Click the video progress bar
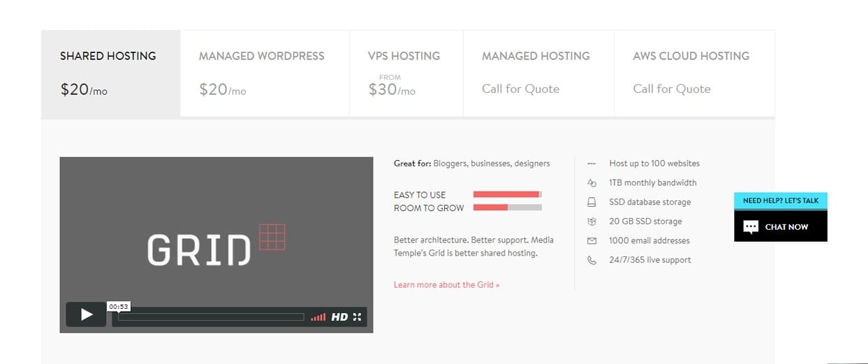Screen dimensions: 868x364 pyautogui.click(x=211, y=317)
